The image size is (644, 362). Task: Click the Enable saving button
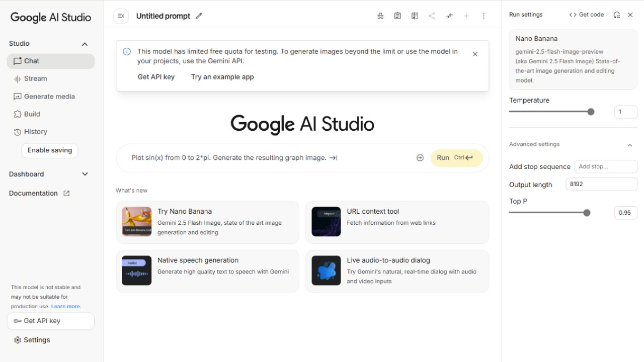tap(50, 150)
